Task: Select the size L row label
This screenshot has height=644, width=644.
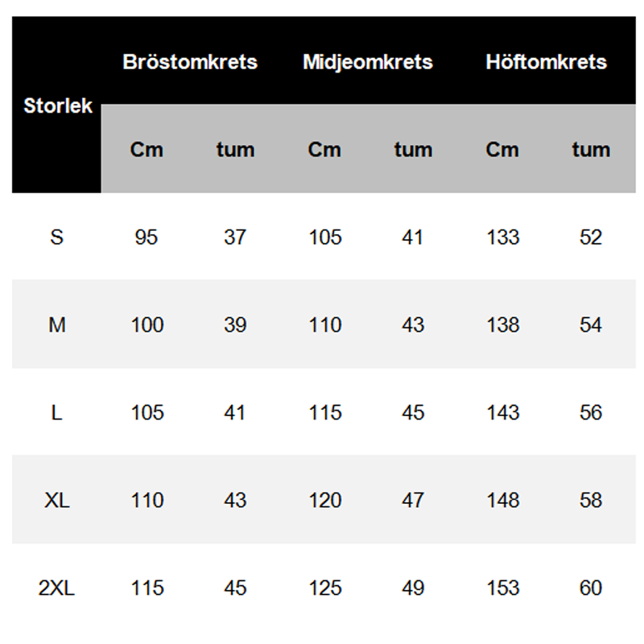Action: coord(56,413)
